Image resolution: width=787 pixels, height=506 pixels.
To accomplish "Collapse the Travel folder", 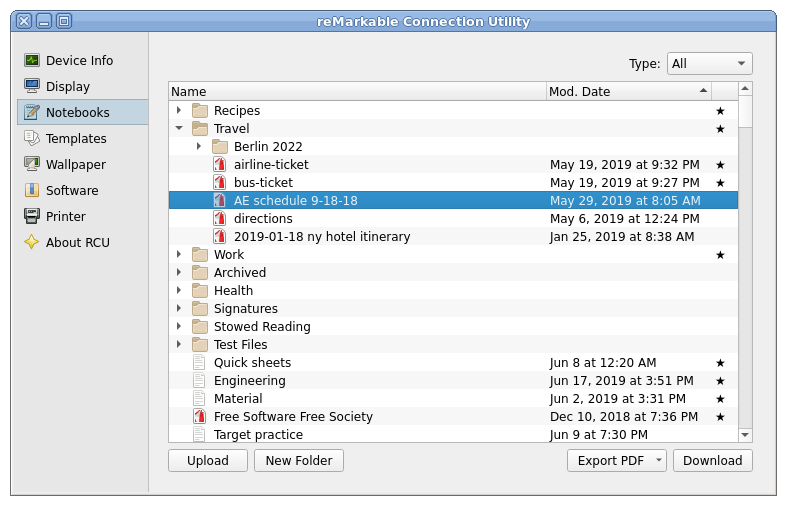I will [x=179, y=129].
